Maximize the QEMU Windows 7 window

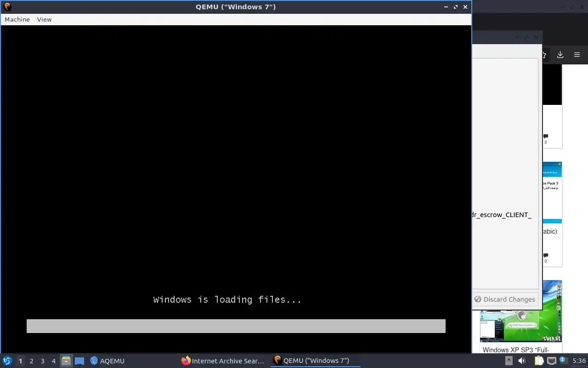tap(456, 7)
